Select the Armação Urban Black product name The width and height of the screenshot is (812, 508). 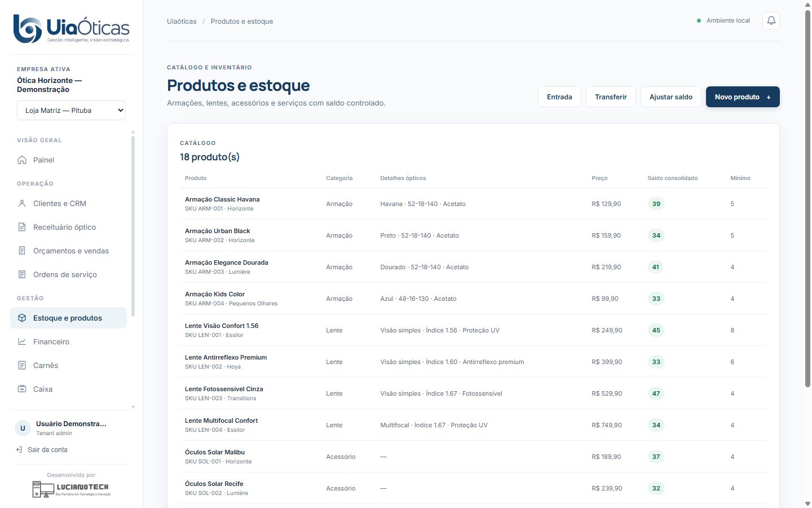[217, 231]
